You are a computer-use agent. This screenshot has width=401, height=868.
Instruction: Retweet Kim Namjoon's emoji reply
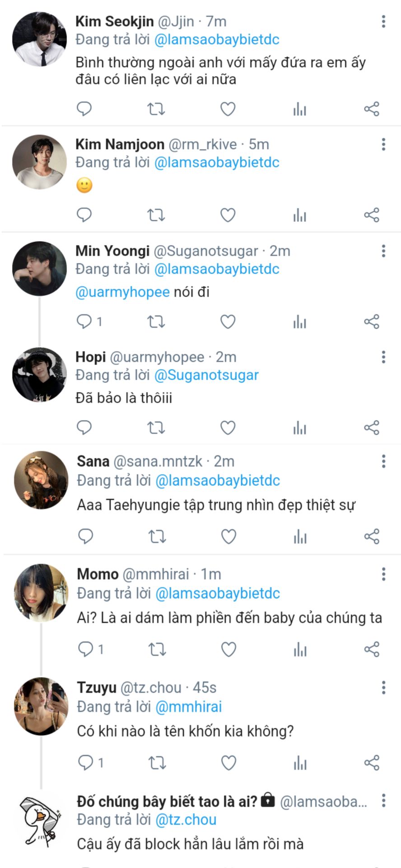[x=156, y=215]
